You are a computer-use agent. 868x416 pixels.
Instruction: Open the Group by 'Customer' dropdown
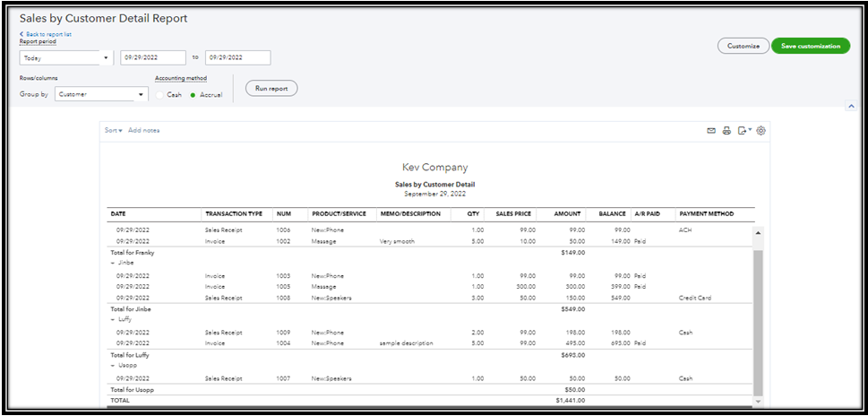click(100, 94)
